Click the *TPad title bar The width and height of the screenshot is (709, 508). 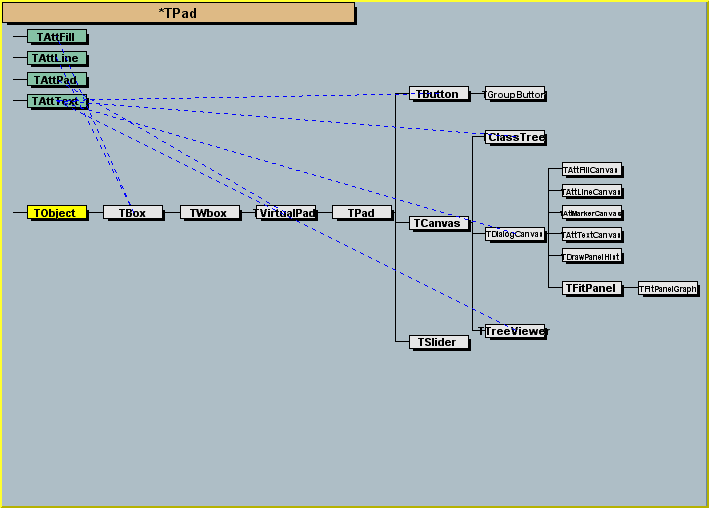click(x=178, y=13)
